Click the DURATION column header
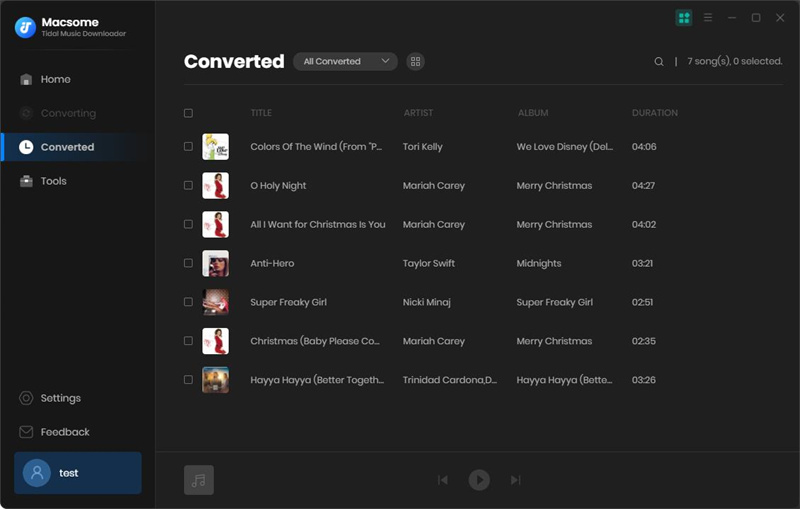Viewport: 800px width, 509px height. 655,113
